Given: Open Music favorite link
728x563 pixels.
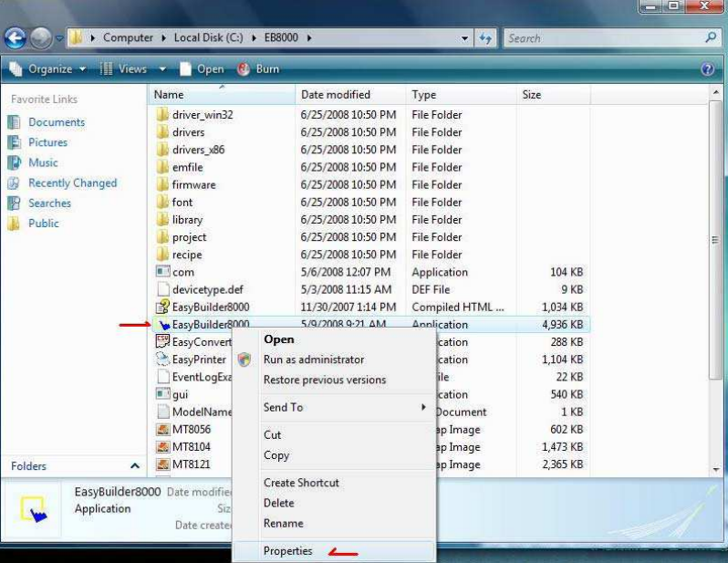Looking at the screenshot, I should click(x=43, y=162).
